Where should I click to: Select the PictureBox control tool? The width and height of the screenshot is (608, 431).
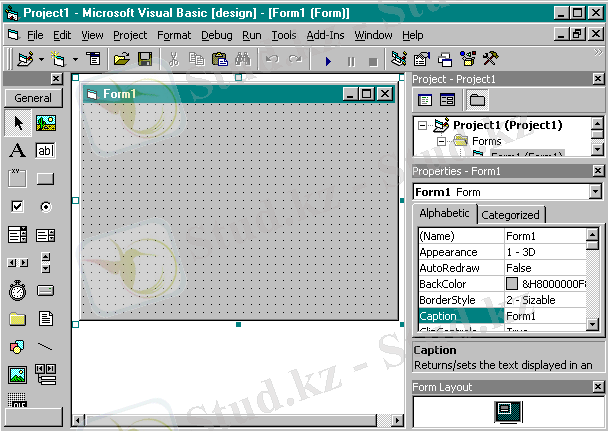click(x=46, y=123)
